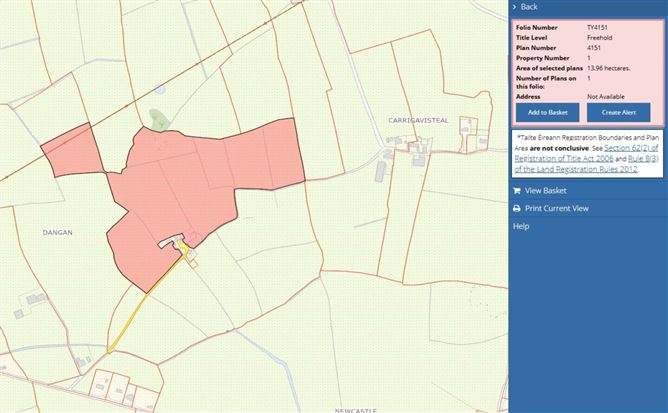Click the CARRIGAVISTEAL townland label on map

[x=418, y=121]
